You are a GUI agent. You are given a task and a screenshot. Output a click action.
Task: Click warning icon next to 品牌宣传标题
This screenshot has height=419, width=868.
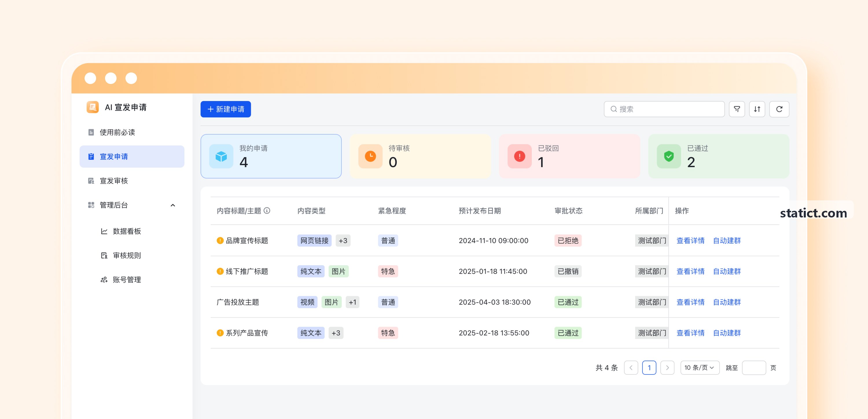220,241
